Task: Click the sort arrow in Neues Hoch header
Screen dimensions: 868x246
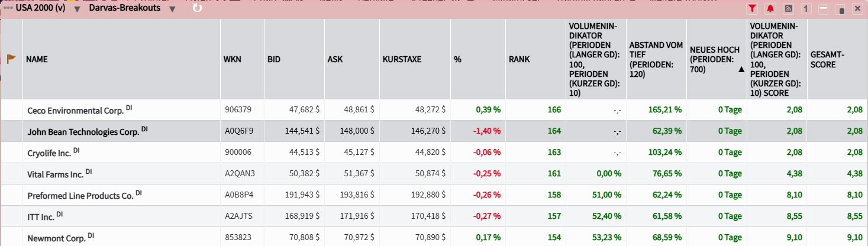Action: click(x=741, y=69)
